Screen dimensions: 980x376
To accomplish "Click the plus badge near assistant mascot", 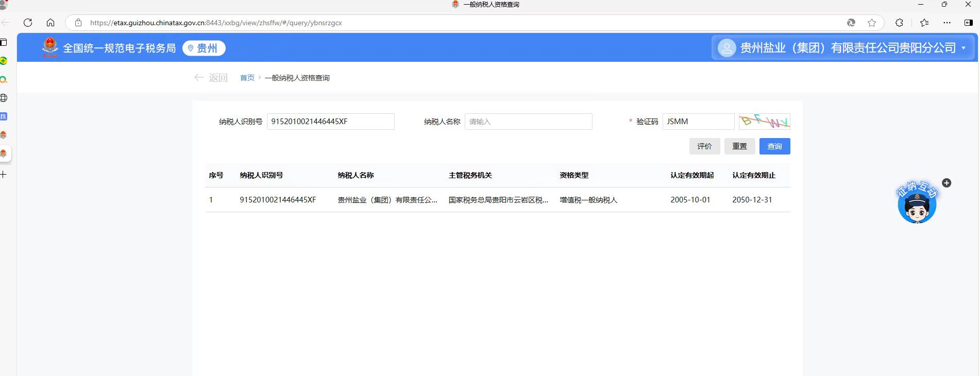I will point(947,183).
